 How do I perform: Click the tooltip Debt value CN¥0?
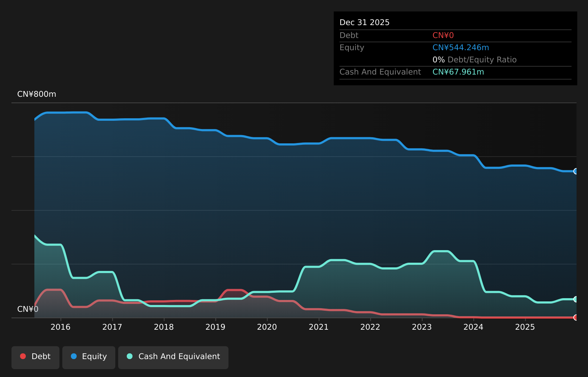click(x=443, y=35)
